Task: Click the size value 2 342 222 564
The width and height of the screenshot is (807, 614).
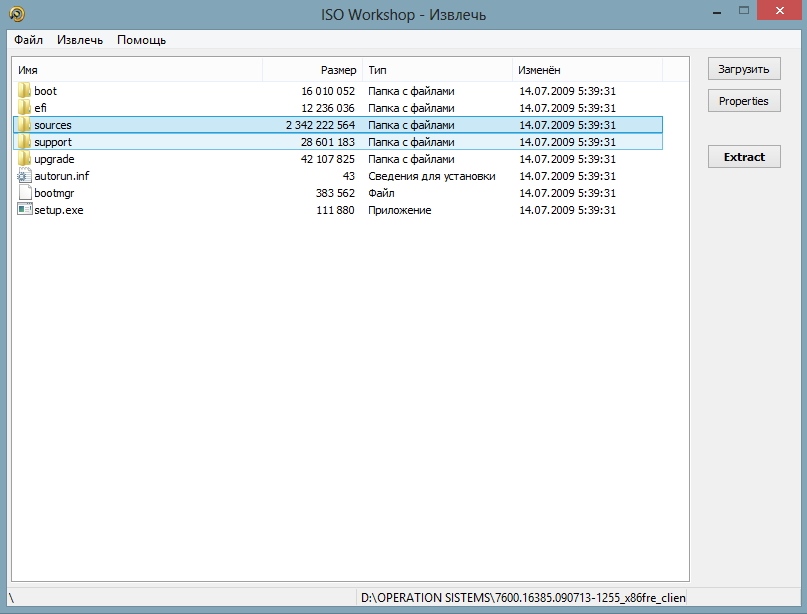Action: (320, 125)
